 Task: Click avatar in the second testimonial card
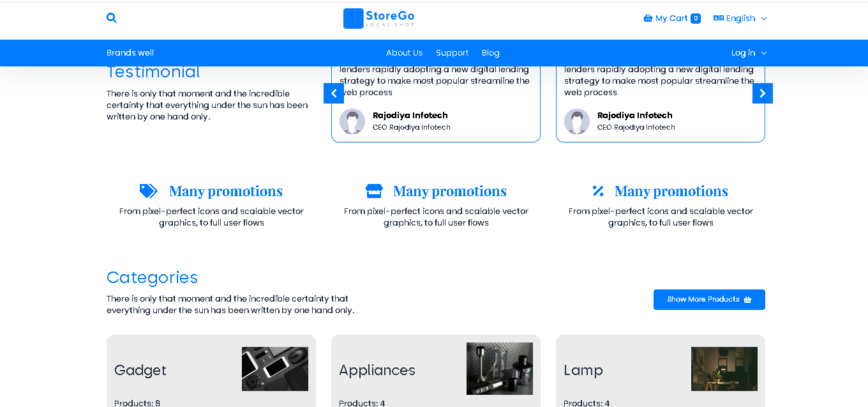pyautogui.click(x=577, y=121)
